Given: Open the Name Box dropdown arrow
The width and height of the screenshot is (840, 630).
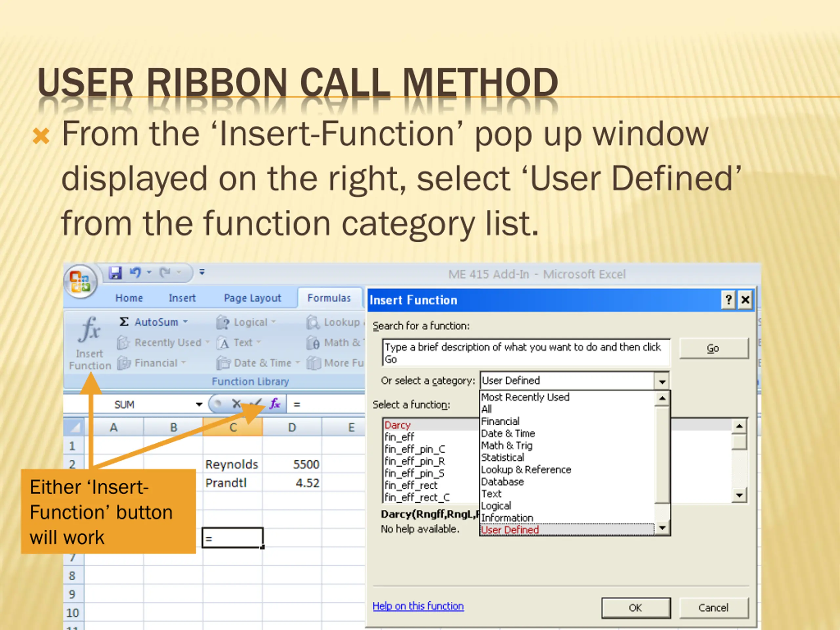Looking at the screenshot, I should (x=199, y=405).
